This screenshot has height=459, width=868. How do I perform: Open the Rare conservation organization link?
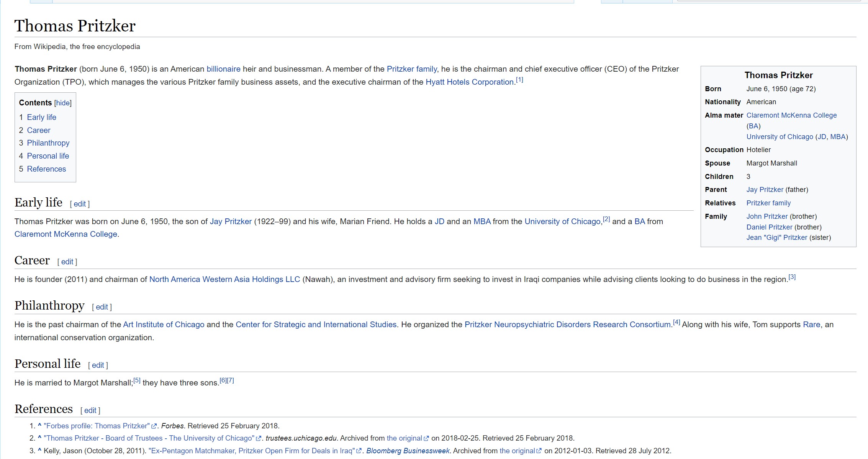click(x=812, y=325)
